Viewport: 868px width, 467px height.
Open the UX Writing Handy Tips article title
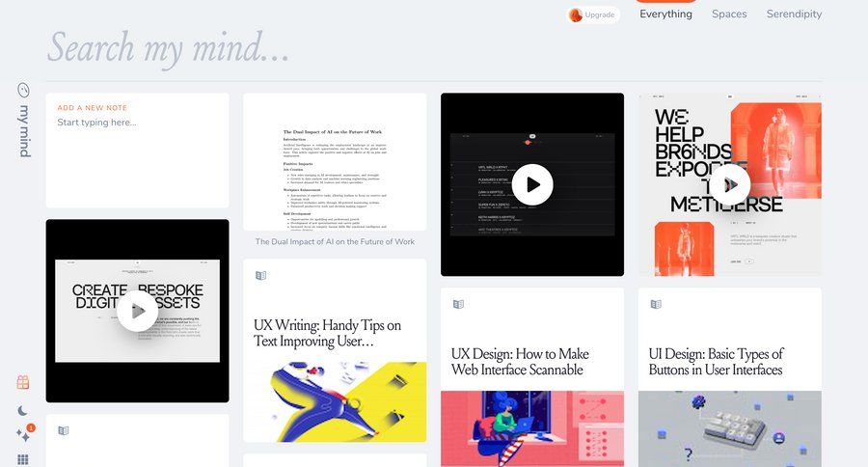click(x=327, y=333)
